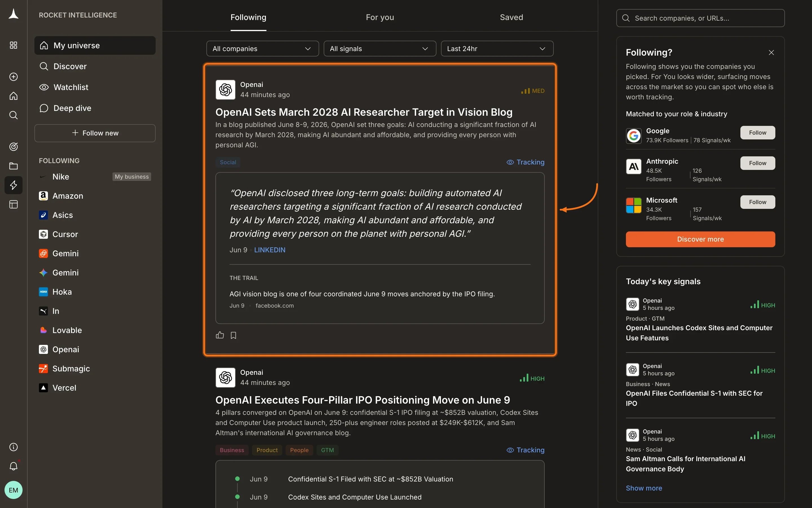The height and width of the screenshot is (508, 812).
Task: Open notifications bell icon
Action: [x=14, y=466]
